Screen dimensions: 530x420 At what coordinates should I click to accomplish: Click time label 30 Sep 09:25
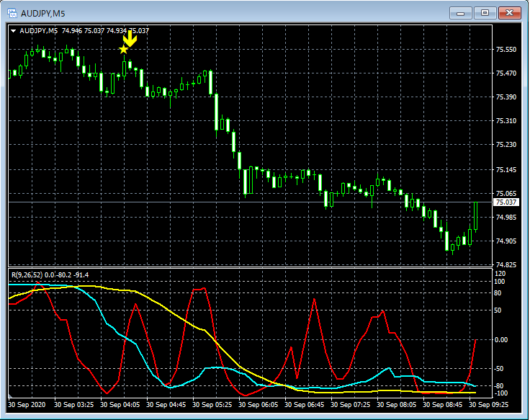point(489,405)
